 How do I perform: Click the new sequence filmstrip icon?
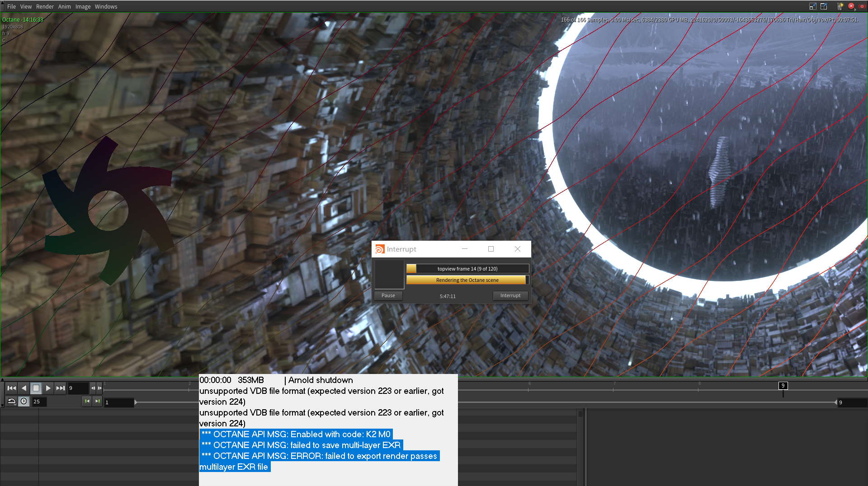pos(840,6)
